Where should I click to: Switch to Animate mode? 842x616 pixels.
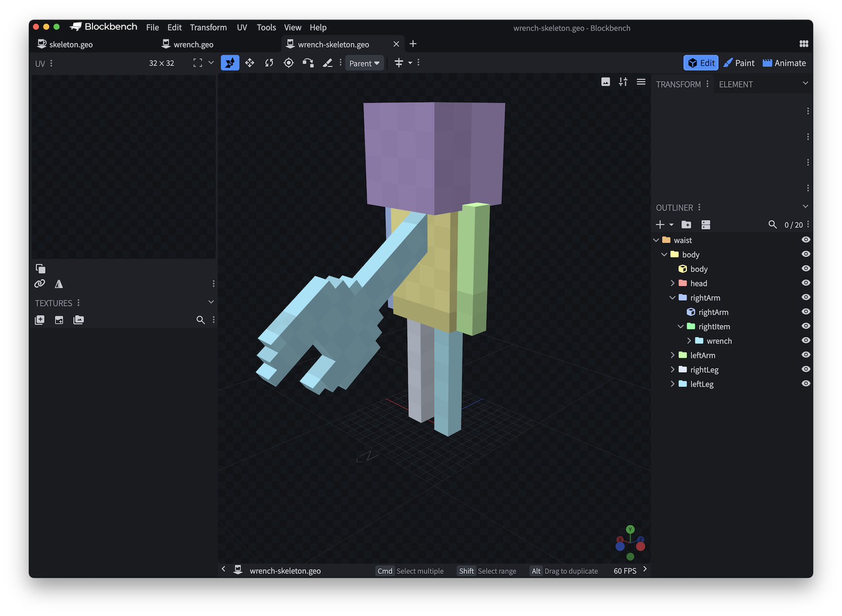tap(784, 63)
